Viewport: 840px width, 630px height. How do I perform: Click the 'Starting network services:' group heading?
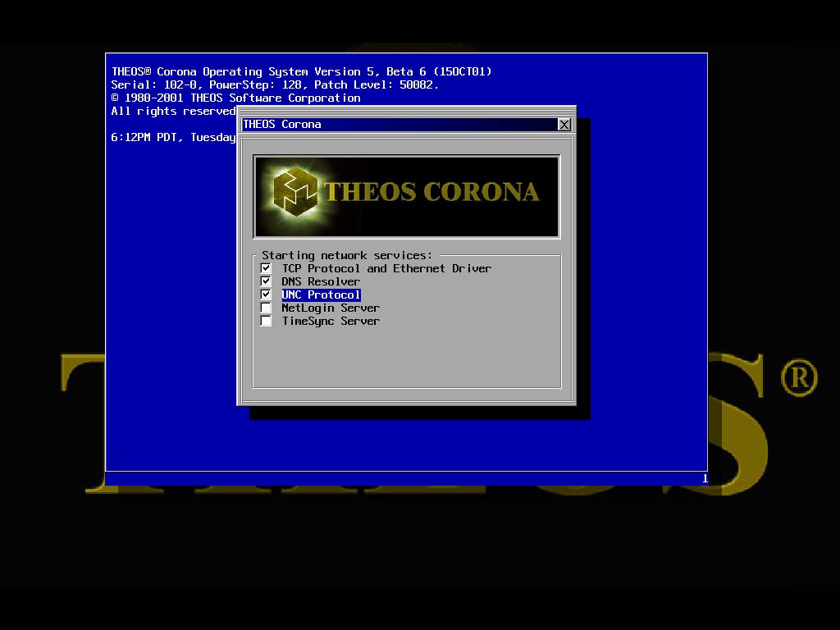tap(347, 256)
